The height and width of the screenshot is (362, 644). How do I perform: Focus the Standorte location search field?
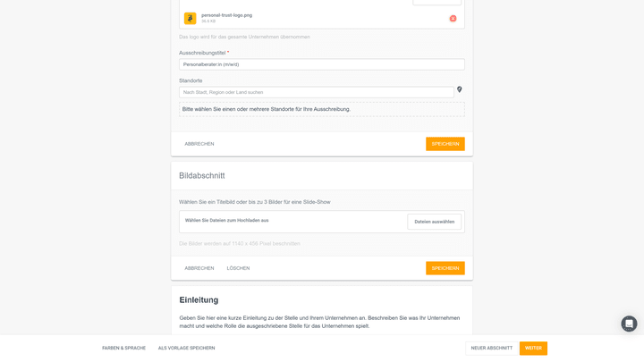click(x=316, y=92)
